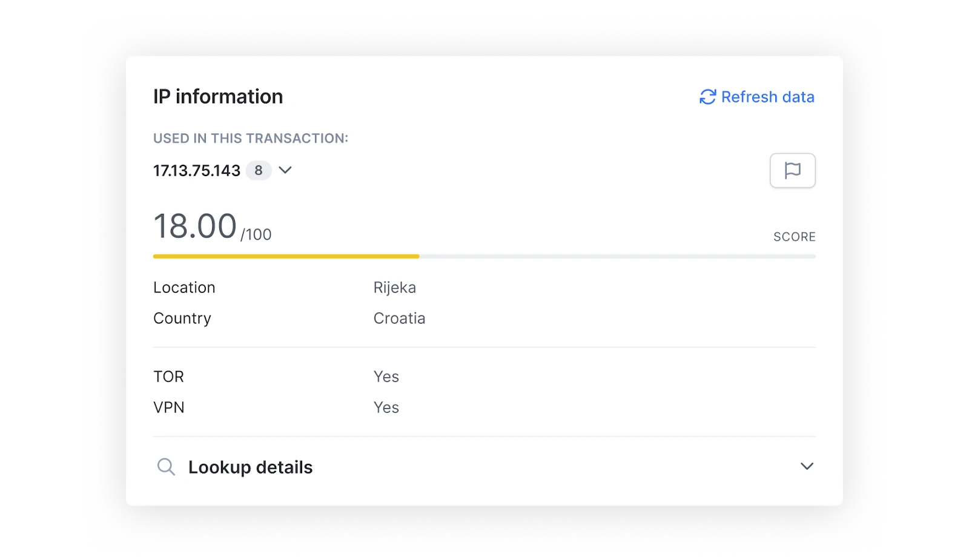Viewport: 969px width, 560px height.
Task: Click the magnifier icon beside Lookup details
Action: (x=166, y=467)
